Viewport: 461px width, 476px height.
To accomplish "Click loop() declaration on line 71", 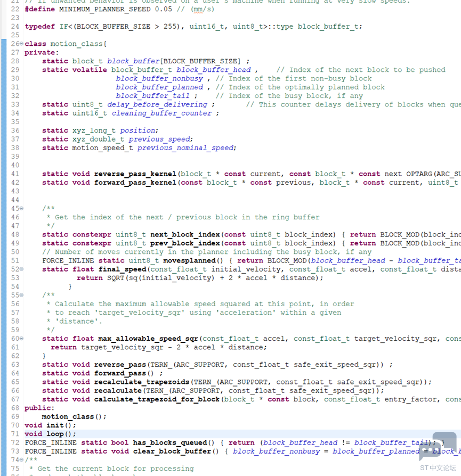I will 61,434.
